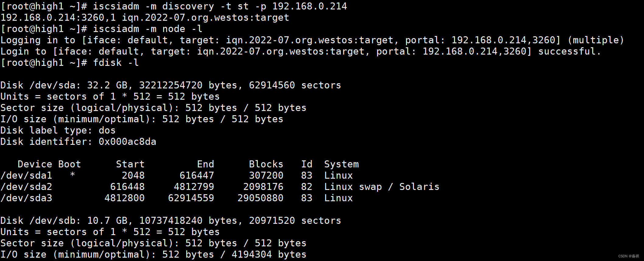Screen dimensions: 644x261
Task: Click the "Device" column header
Action: [x=35, y=164]
